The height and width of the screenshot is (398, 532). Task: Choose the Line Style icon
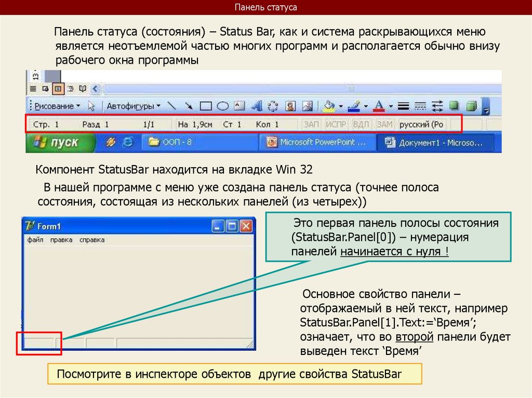tap(403, 106)
